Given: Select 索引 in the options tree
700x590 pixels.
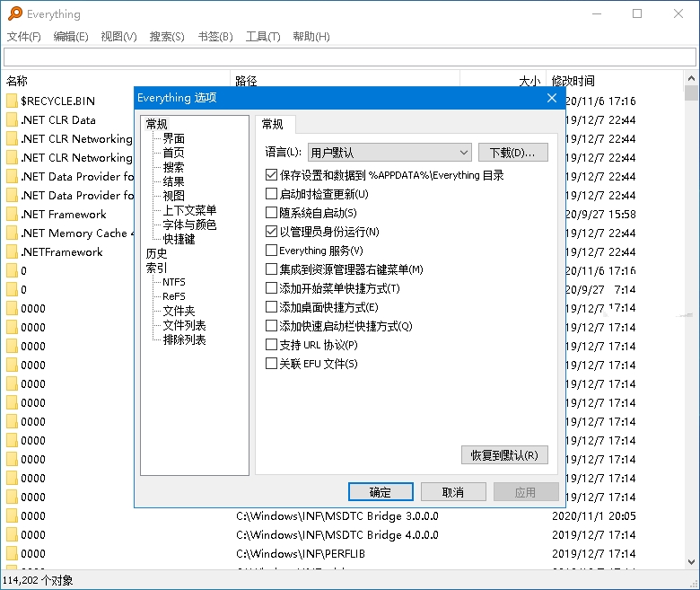Looking at the screenshot, I should (157, 268).
